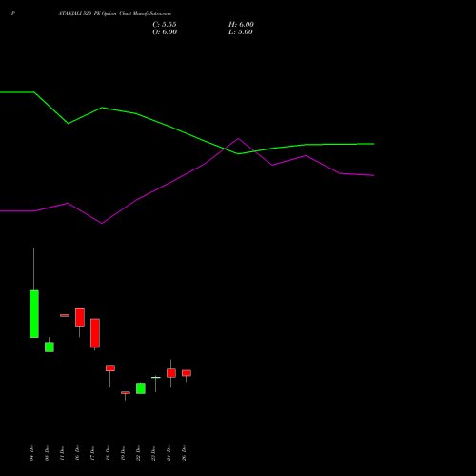Select the tiny red candlestick for 19 Dec

click(x=126, y=392)
